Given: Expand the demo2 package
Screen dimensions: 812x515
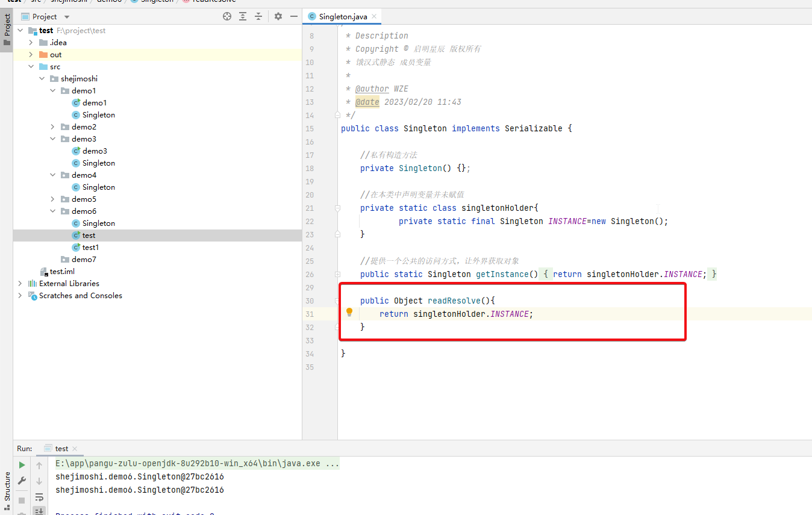Looking at the screenshot, I should tap(52, 127).
